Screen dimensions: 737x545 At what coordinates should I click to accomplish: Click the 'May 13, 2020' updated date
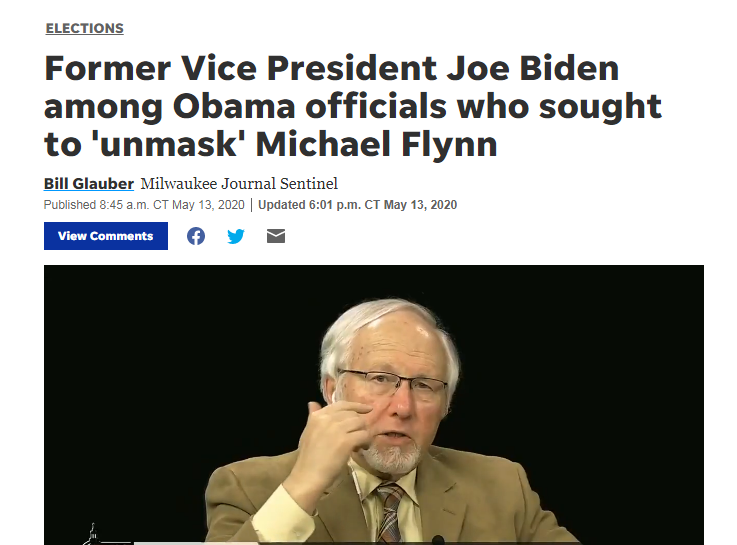pos(420,205)
